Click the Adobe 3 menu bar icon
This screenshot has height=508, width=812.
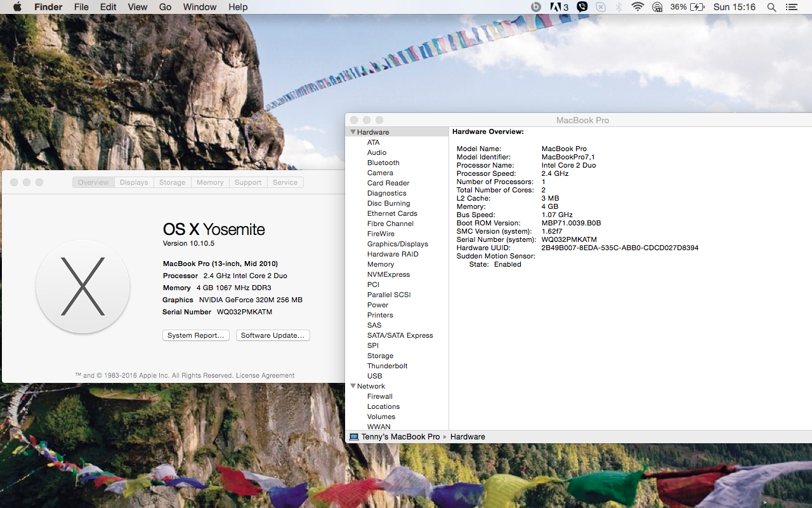tap(560, 7)
